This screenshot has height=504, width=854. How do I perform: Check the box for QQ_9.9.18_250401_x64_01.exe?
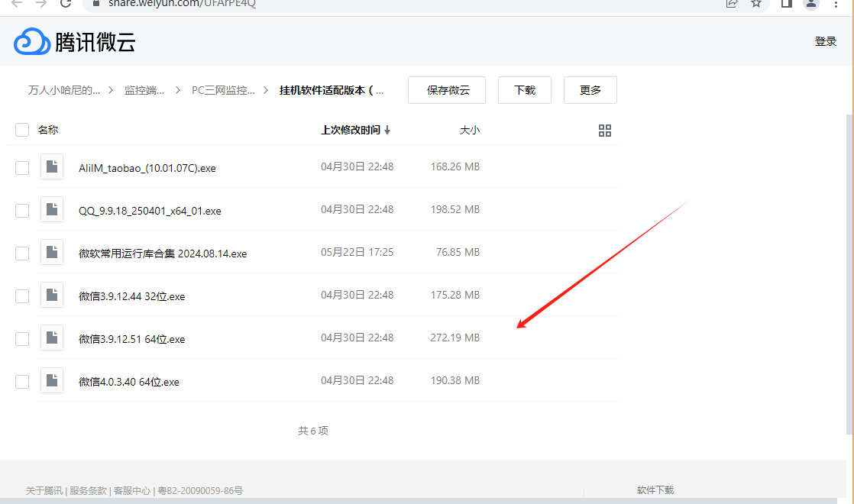tap(22, 211)
